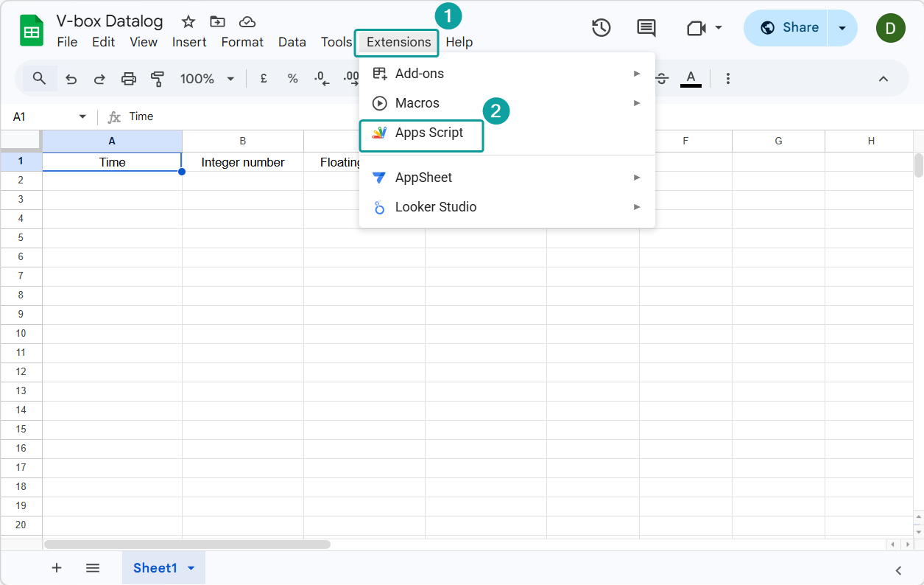Toggle strikethrough formatting
Viewport: 924px width, 585px height.
coord(661,78)
